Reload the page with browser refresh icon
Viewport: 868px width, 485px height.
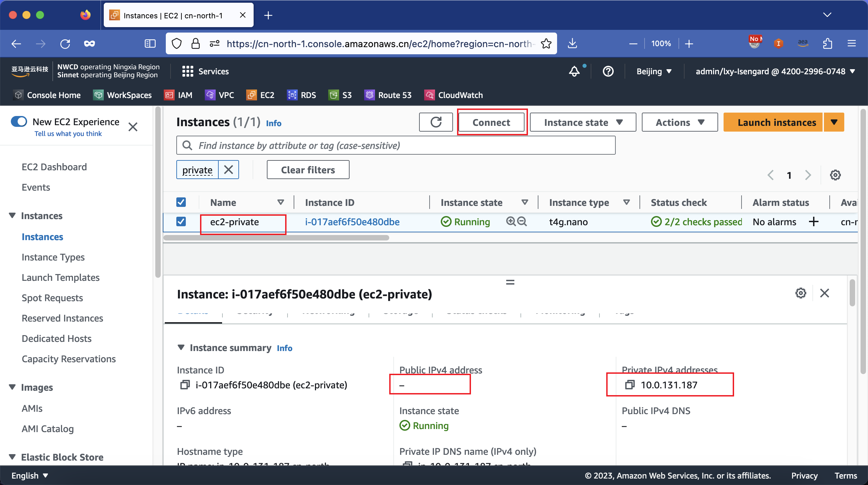pos(65,43)
